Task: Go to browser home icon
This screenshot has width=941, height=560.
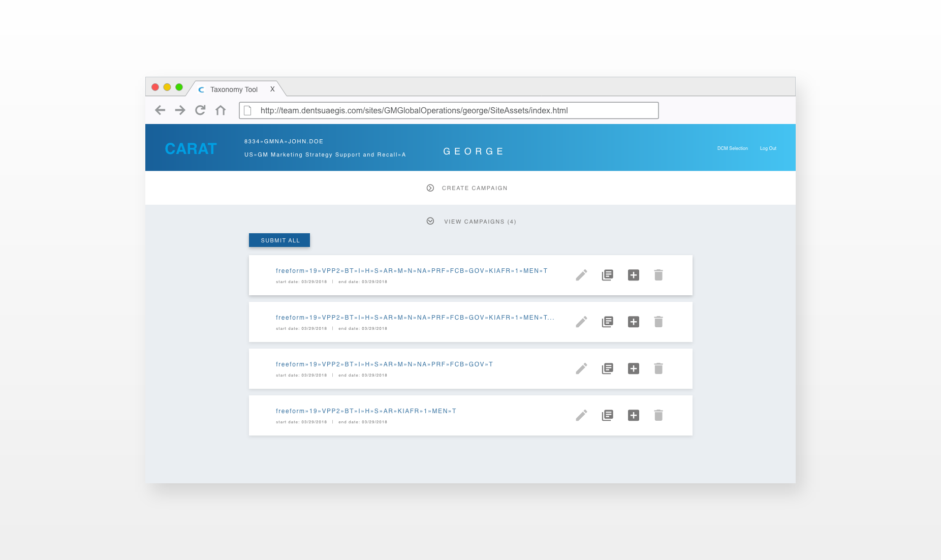Action: [x=221, y=110]
